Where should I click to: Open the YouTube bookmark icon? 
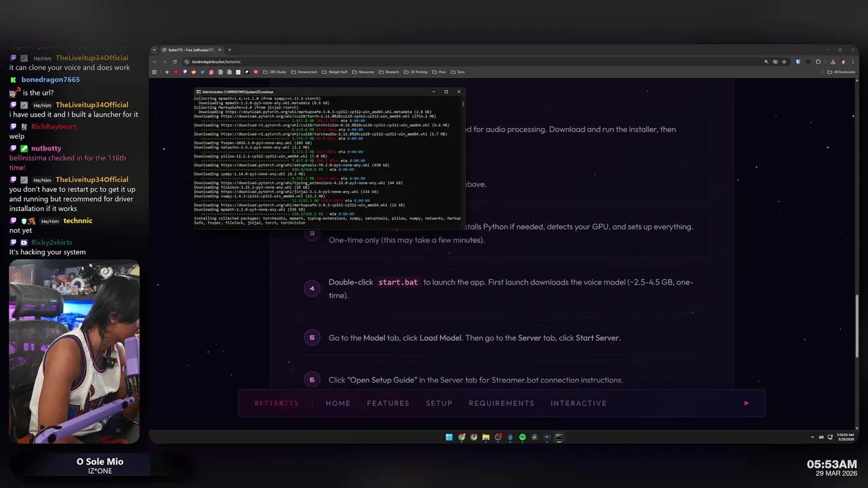(x=176, y=72)
